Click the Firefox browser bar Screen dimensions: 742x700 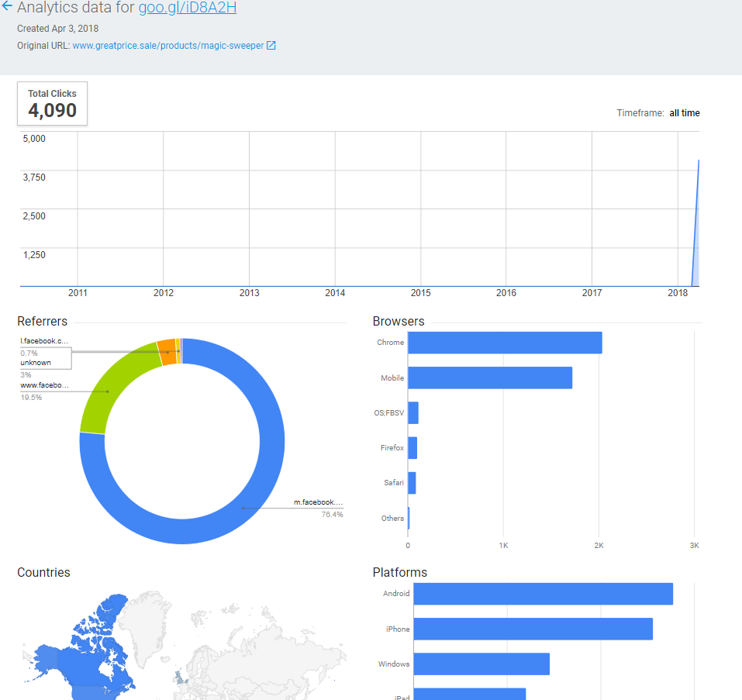tap(412, 448)
